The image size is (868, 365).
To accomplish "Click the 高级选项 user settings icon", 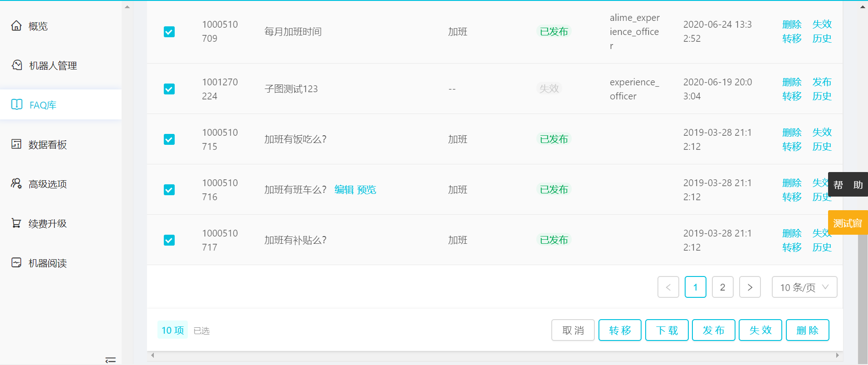I will click(16, 184).
